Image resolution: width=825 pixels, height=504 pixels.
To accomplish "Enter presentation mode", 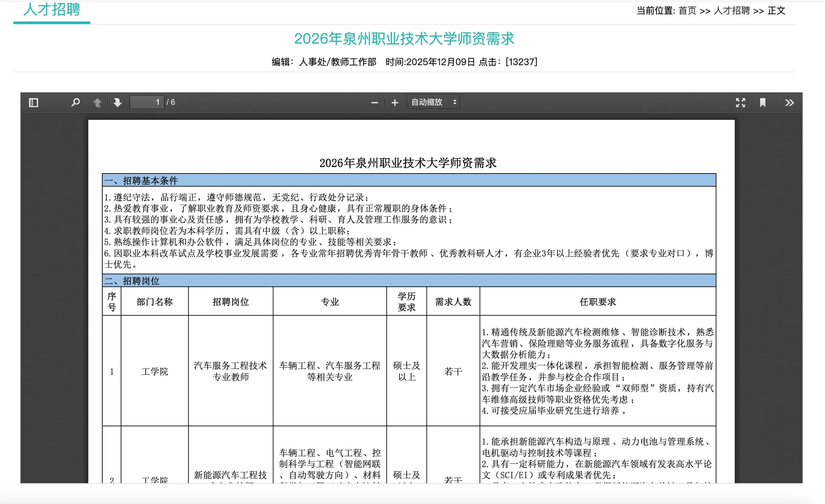I will pos(740,102).
